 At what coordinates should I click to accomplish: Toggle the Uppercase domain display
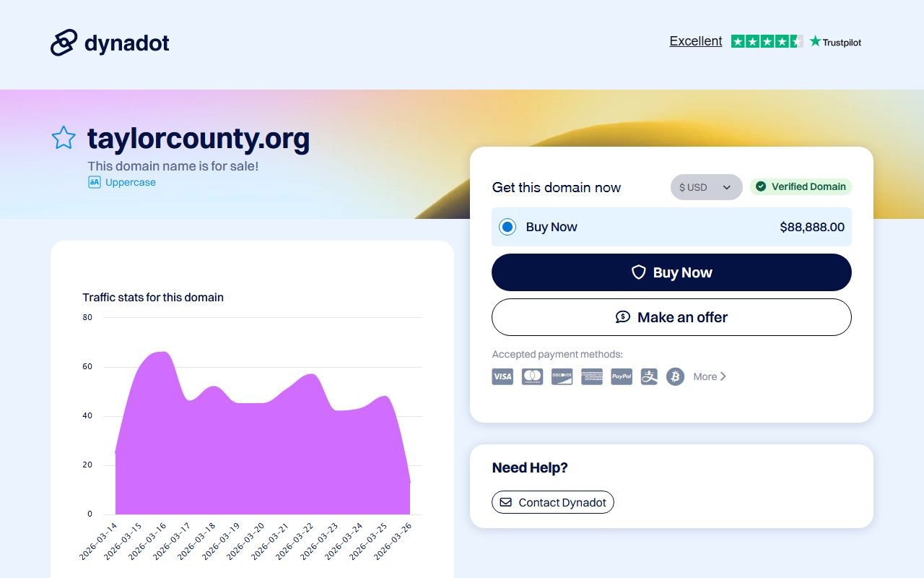pos(122,182)
